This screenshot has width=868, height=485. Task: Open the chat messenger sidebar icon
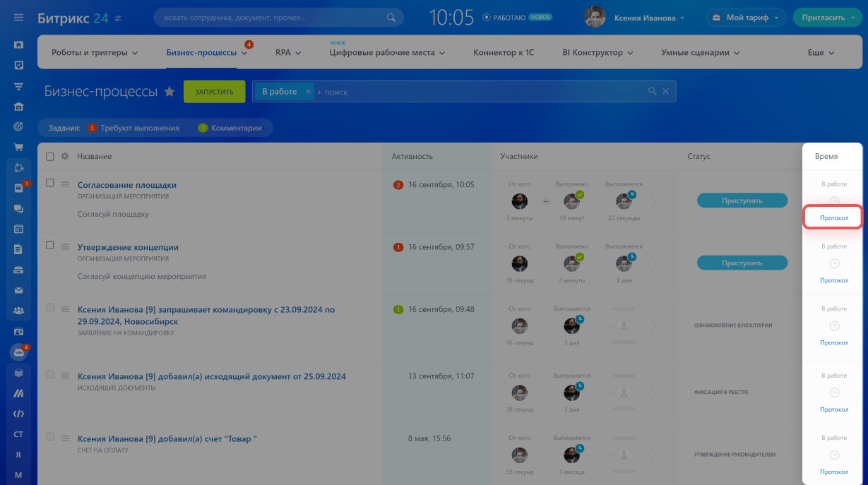[x=18, y=209]
